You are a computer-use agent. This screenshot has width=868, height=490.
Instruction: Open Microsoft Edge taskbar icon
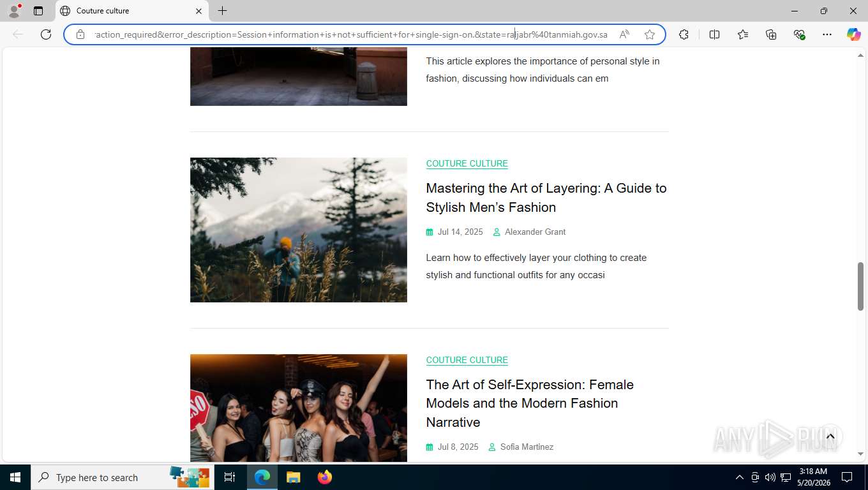262,477
